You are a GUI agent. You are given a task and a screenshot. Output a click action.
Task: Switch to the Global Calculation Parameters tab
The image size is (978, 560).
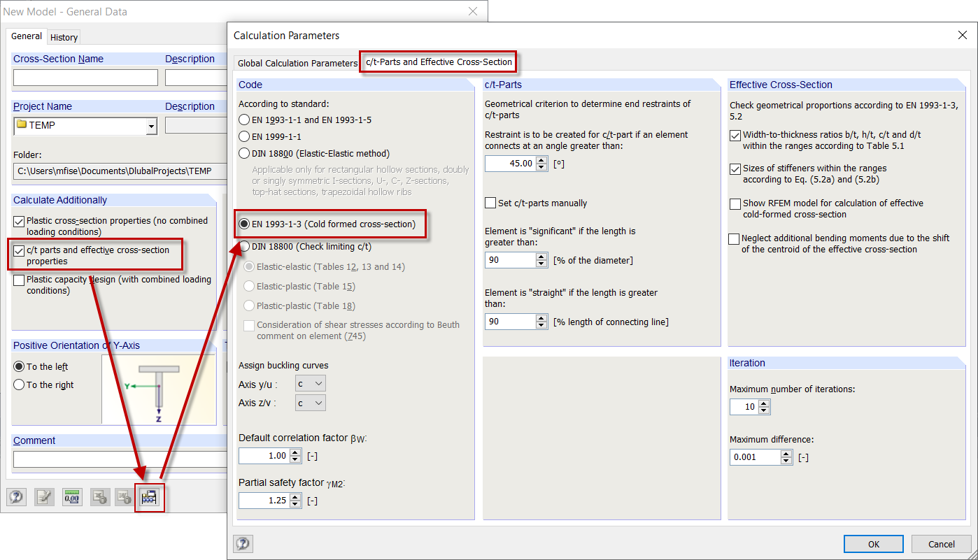coord(297,63)
